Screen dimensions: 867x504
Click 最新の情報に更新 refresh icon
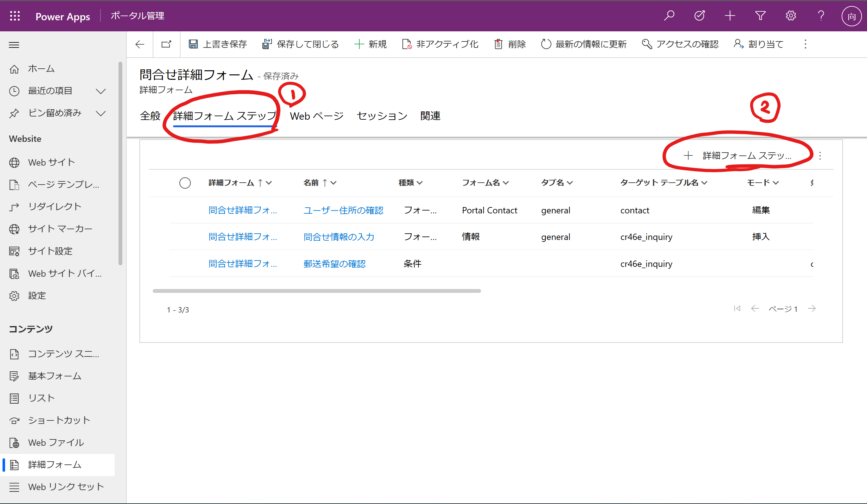(546, 44)
